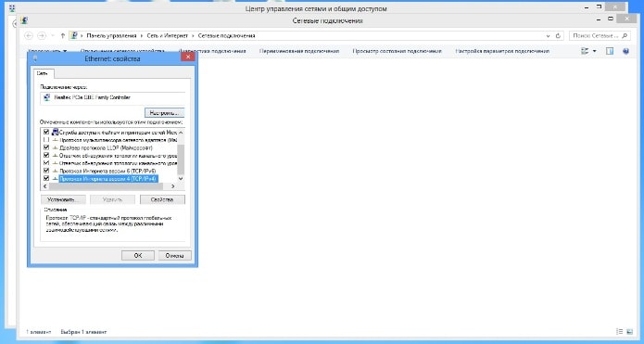Click the Установить button
The width and height of the screenshot is (644, 344).
click(63, 199)
